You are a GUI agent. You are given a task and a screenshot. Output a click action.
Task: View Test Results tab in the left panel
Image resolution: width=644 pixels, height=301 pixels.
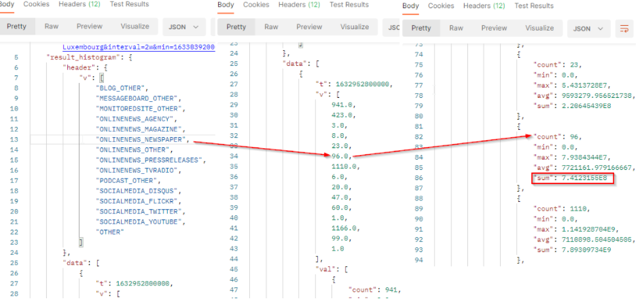point(129,4)
